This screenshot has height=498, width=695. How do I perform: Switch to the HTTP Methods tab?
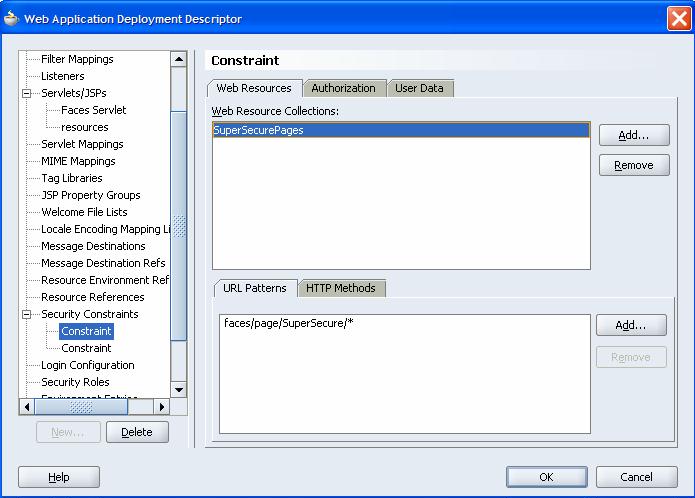coord(341,288)
